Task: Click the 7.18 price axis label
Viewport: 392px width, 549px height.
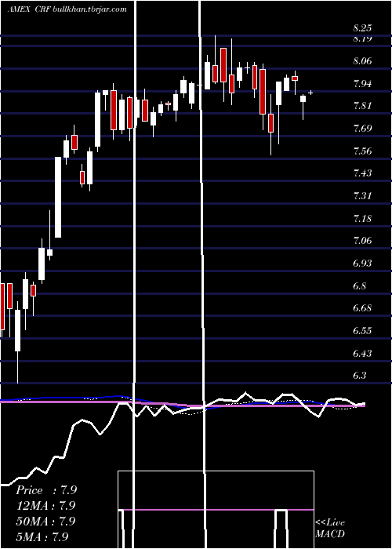Action: [x=362, y=219]
